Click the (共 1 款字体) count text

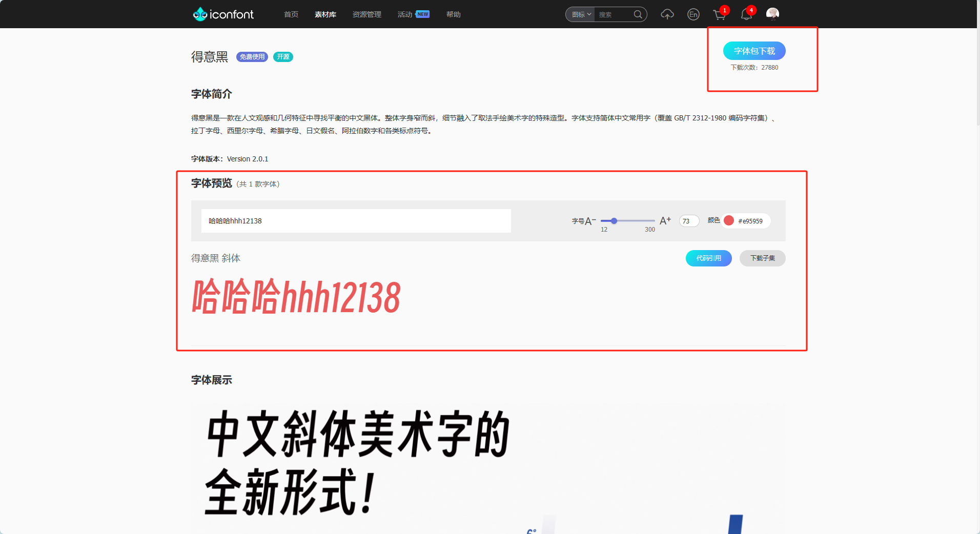pos(258,184)
